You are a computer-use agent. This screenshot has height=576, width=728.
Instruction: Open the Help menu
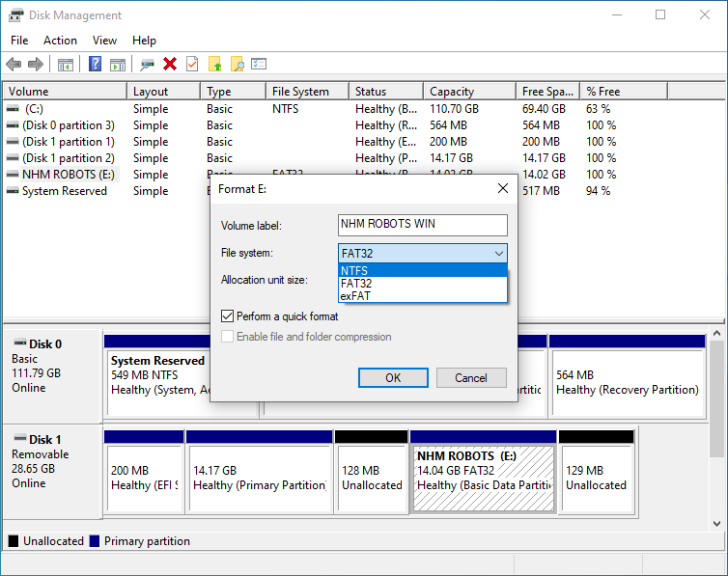(x=144, y=41)
